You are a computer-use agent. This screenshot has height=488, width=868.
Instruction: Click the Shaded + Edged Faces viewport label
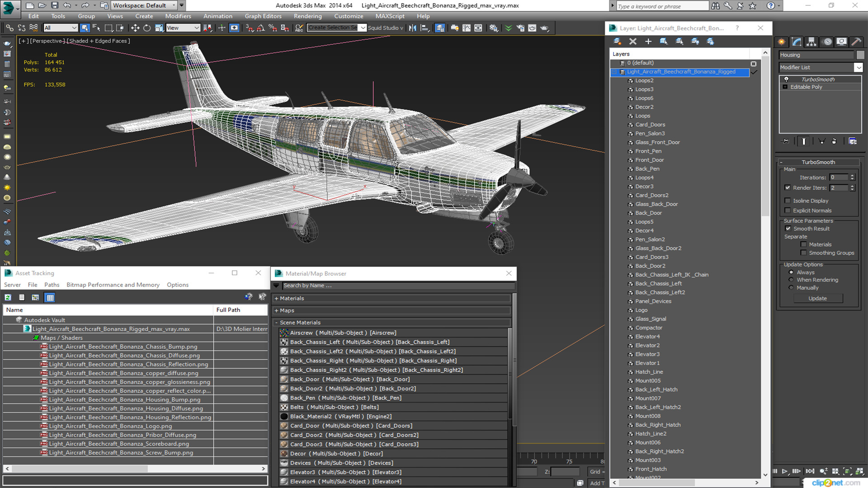click(x=99, y=41)
